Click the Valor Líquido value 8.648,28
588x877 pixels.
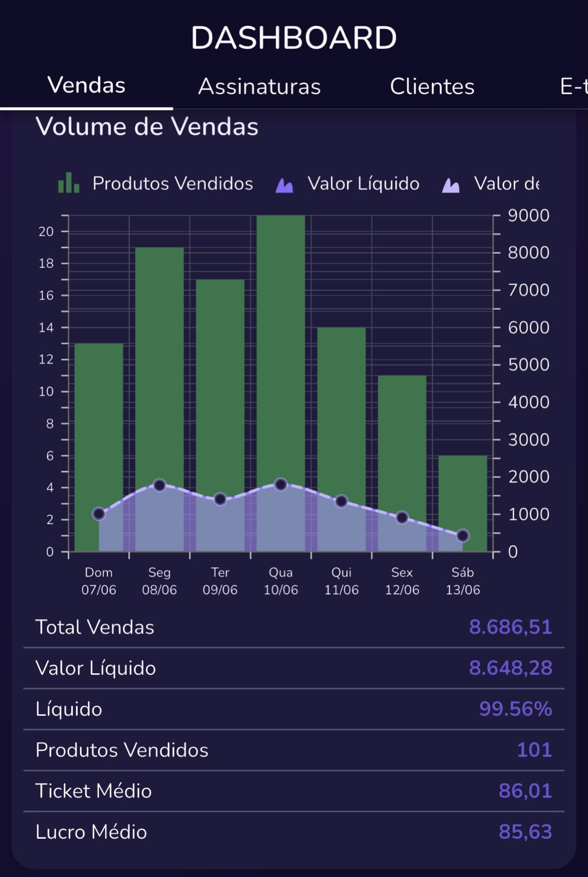click(510, 668)
